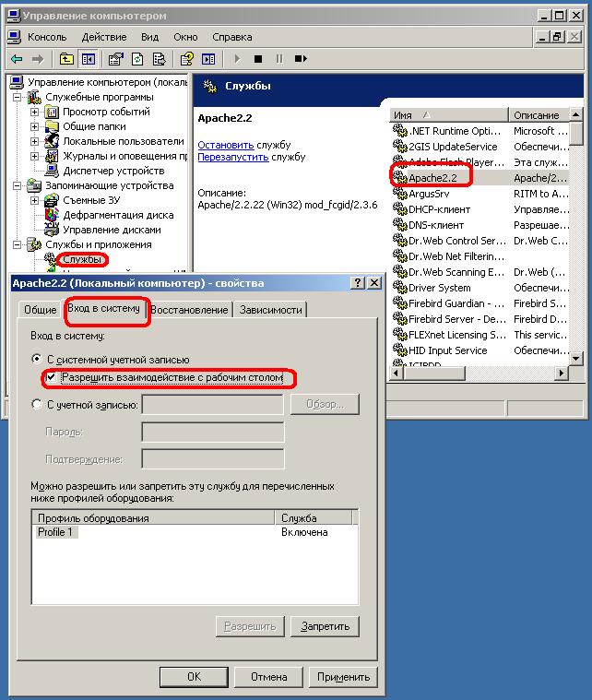Collapse the Запоминающие устройства node
The height and width of the screenshot is (700, 592).
[17, 185]
